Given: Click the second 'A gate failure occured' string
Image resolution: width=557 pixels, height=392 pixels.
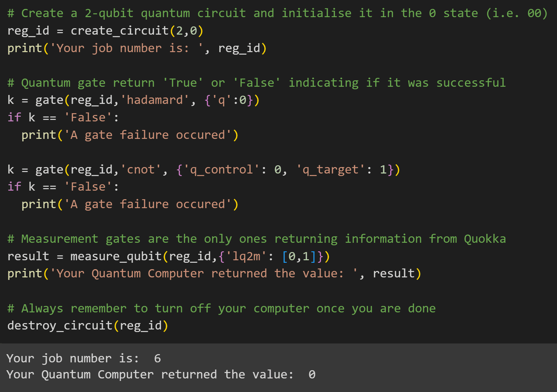Looking at the screenshot, I should click(x=147, y=204).
